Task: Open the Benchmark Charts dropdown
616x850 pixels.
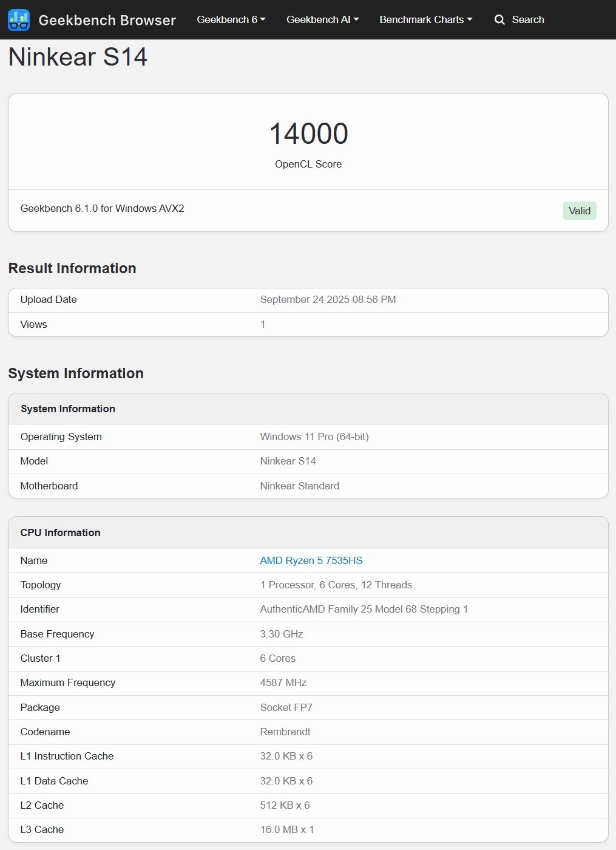Action: coord(426,19)
